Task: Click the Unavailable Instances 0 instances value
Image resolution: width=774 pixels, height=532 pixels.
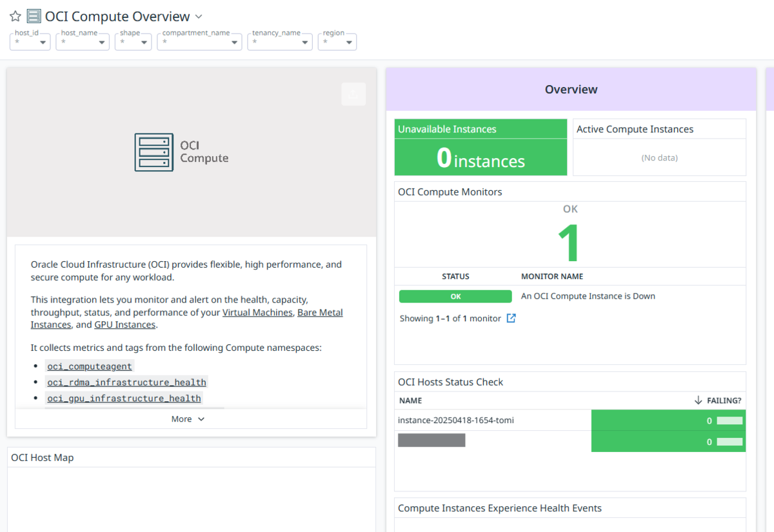Action: (x=481, y=157)
